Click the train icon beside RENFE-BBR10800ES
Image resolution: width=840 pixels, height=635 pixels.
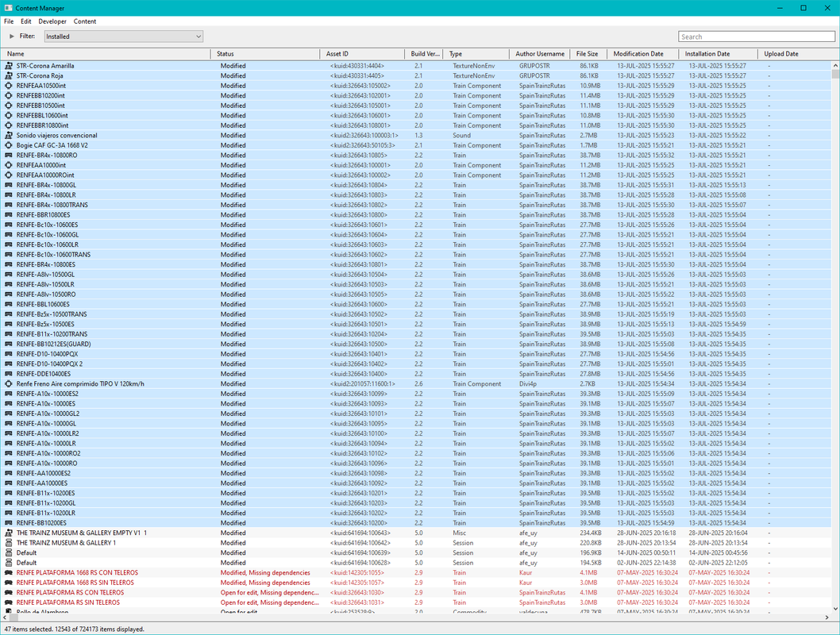click(x=9, y=214)
